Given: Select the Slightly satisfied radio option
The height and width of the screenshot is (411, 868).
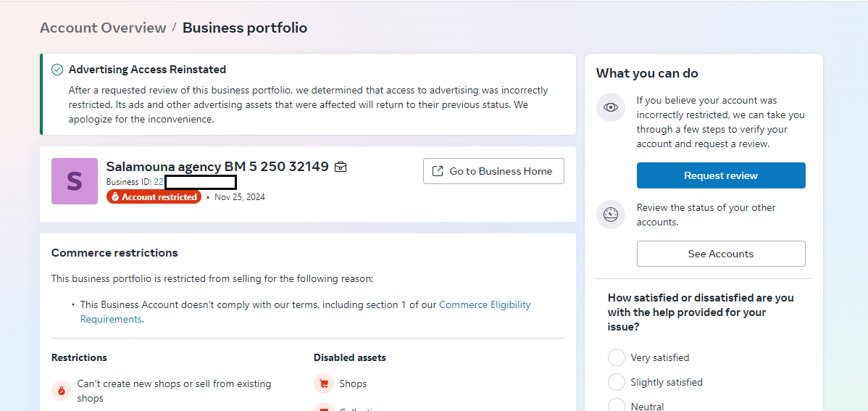Looking at the screenshot, I should [x=616, y=382].
